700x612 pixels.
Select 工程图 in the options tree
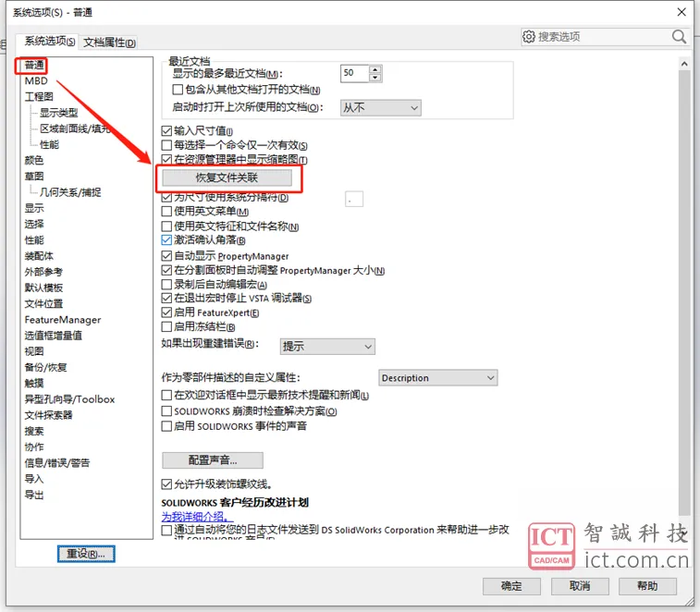(x=39, y=96)
